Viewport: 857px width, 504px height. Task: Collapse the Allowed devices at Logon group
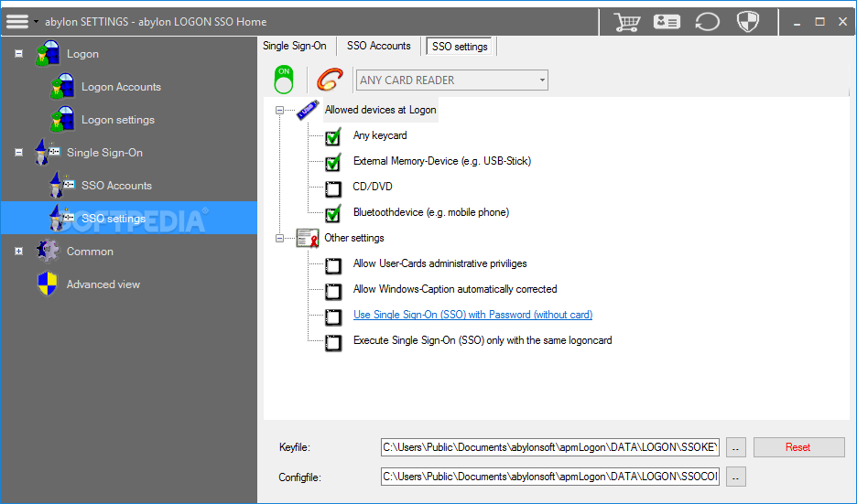pyautogui.click(x=279, y=111)
